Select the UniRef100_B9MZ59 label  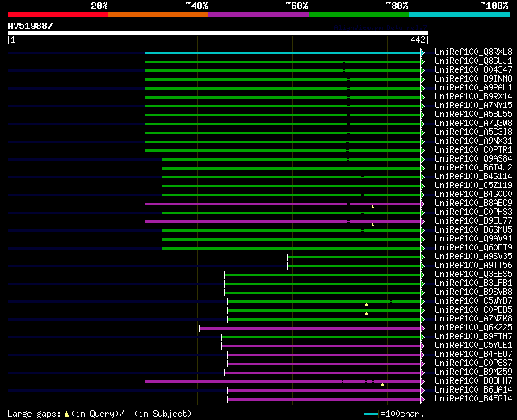[473, 372]
